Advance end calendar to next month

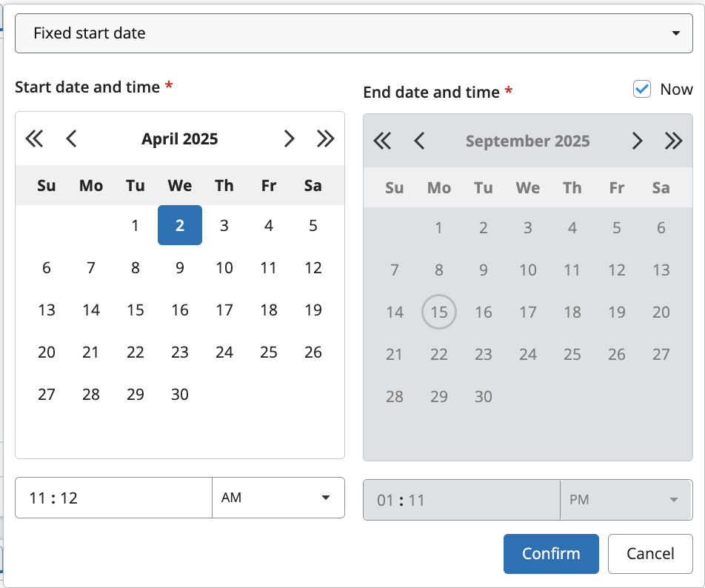pyautogui.click(x=637, y=141)
